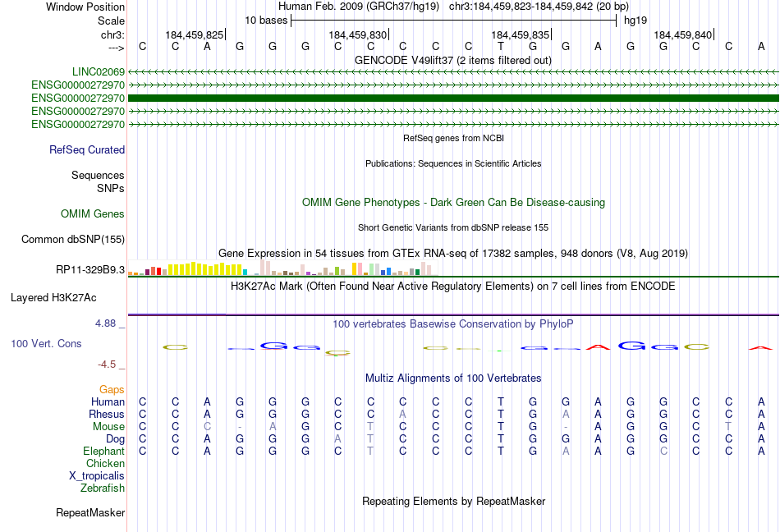Image resolution: width=780 pixels, height=532 pixels.
Task: Select the Elephant alignment row label
Action: [104, 451]
